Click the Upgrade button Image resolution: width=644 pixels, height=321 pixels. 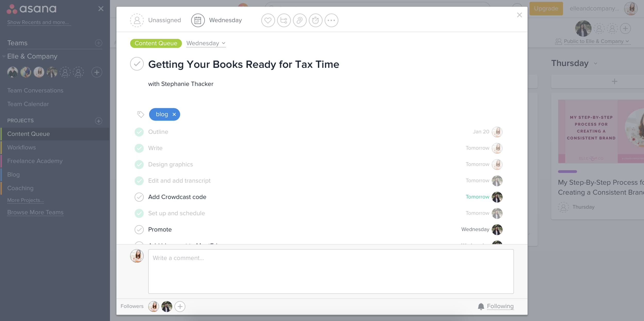point(546,8)
